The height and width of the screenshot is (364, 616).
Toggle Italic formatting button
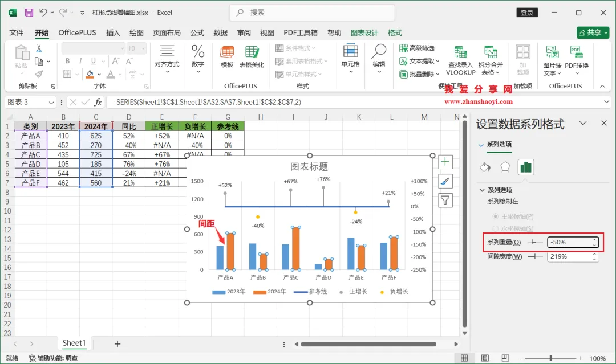pyautogui.click(x=80, y=61)
